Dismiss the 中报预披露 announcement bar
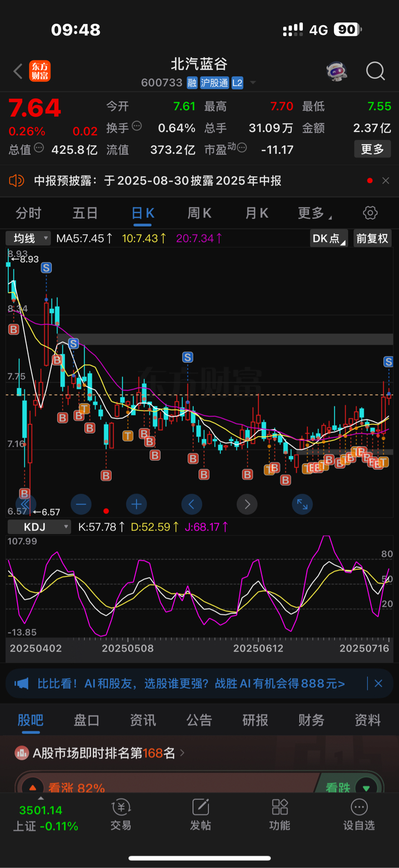 tap(385, 180)
